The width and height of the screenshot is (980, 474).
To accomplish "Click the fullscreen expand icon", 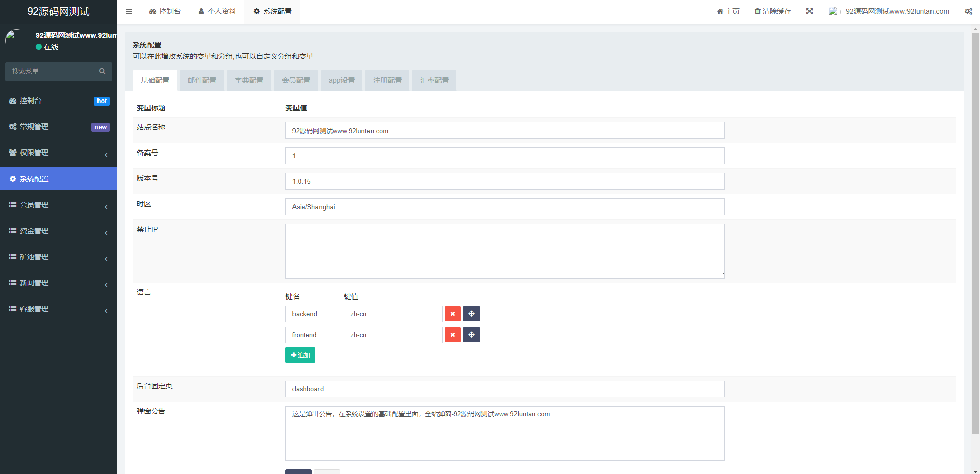I will 809,11.
